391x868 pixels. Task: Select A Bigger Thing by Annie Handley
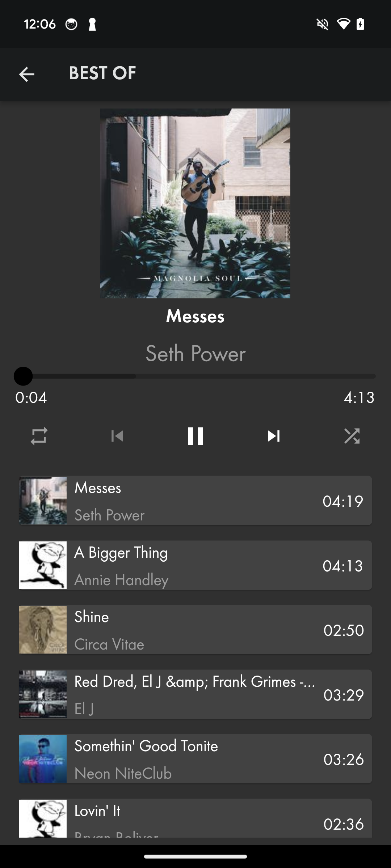195,565
